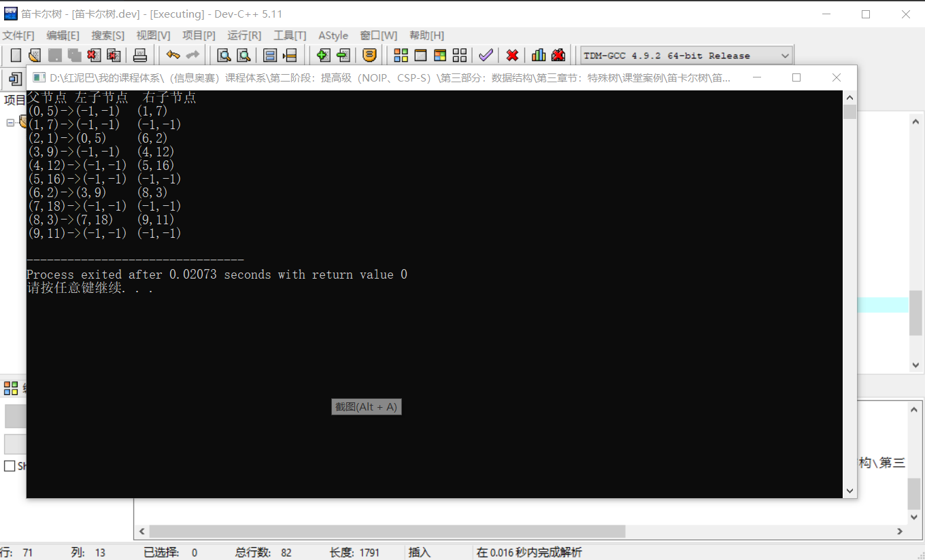Open the 搜索[S] menu

point(108,35)
